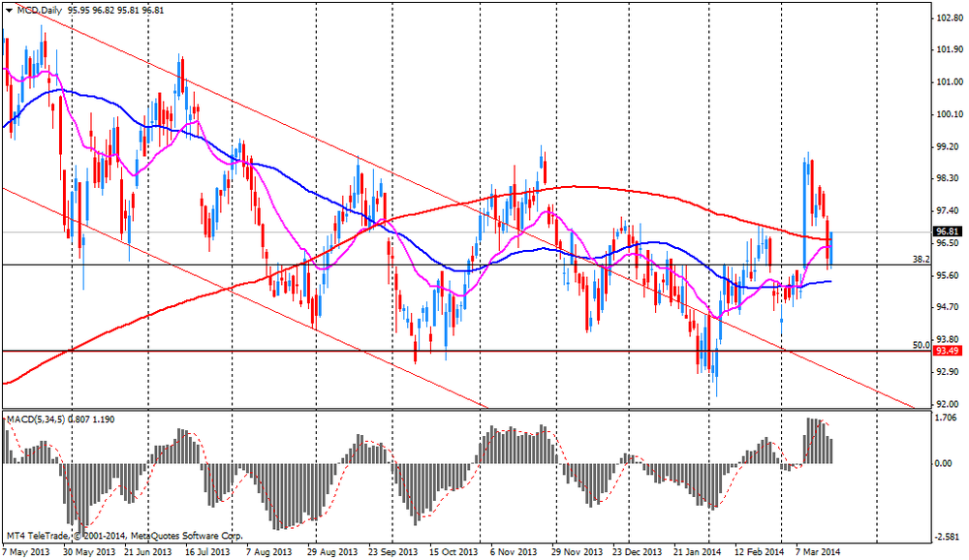Click the 96.50 price axis label
969x560 pixels.
point(950,243)
